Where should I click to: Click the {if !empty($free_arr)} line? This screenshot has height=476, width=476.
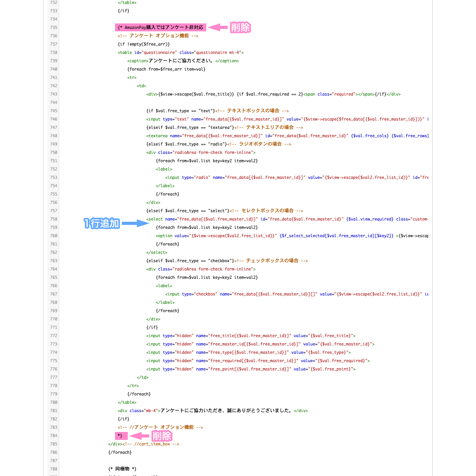144,44
